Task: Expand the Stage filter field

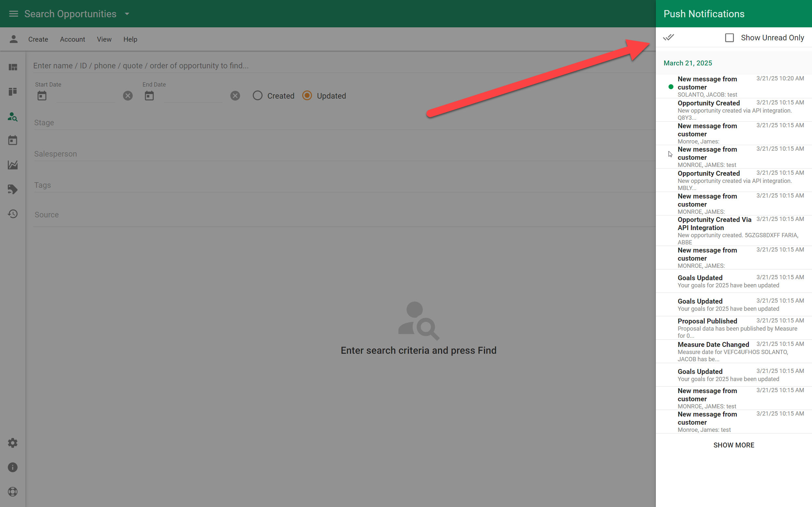Action: pos(345,123)
